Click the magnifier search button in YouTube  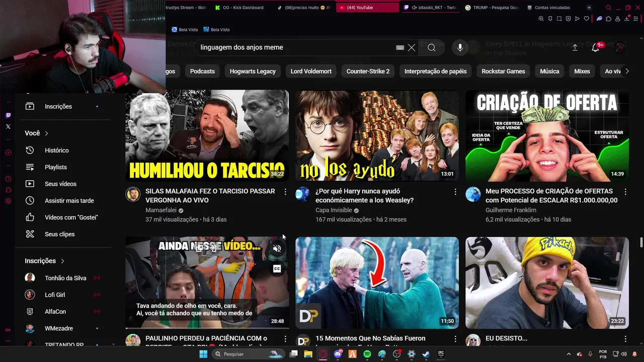click(432, 47)
